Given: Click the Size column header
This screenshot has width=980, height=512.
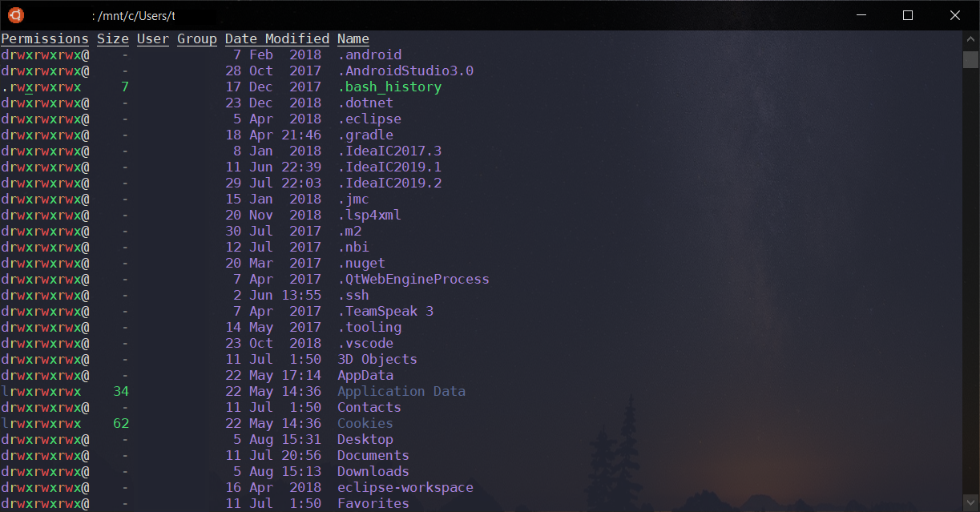Looking at the screenshot, I should pyautogui.click(x=113, y=38).
